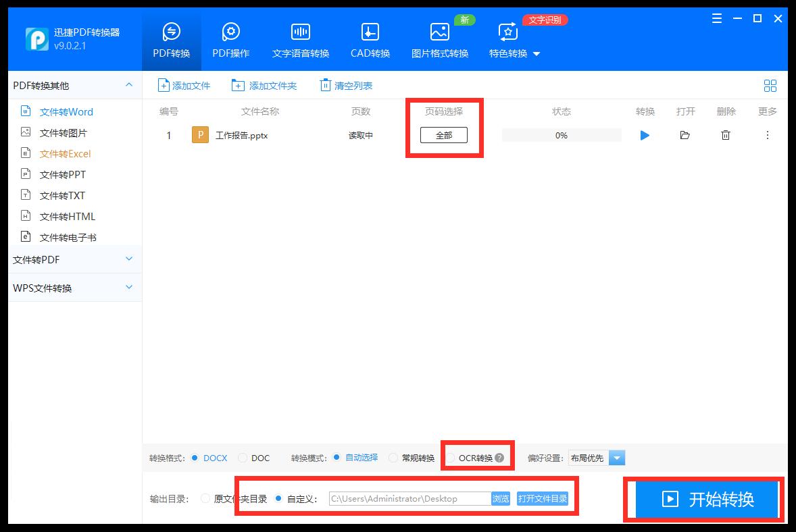The height and width of the screenshot is (532, 796).
Task: Click 浏览 to choose output path
Action: click(x=500, y=498)
